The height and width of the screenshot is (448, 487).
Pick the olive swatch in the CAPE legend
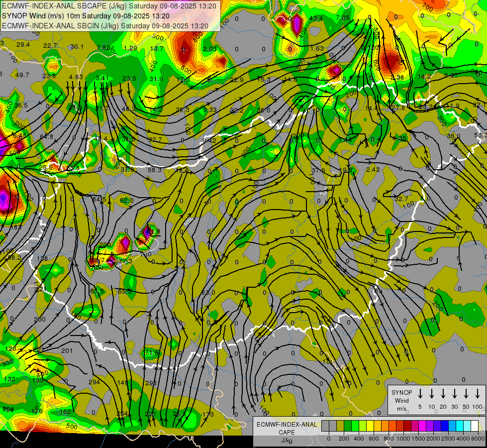point(340,426)
